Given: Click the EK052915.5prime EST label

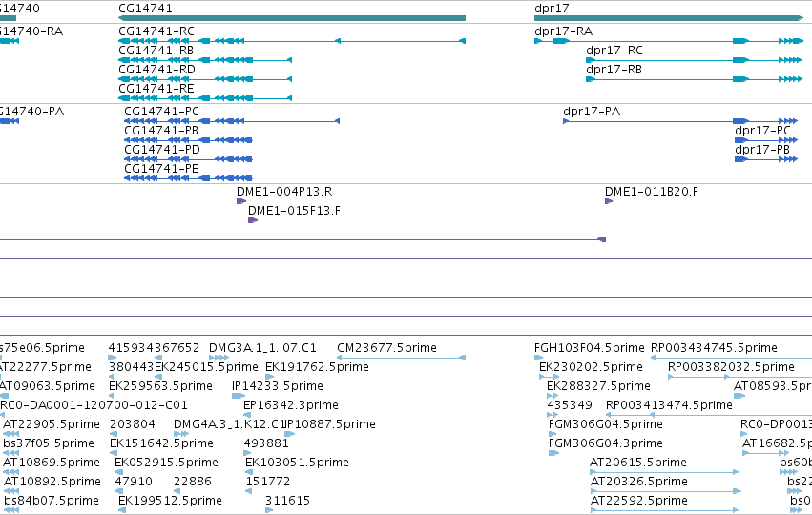Looking at the screenshot, I should click(x=166, y=463).
